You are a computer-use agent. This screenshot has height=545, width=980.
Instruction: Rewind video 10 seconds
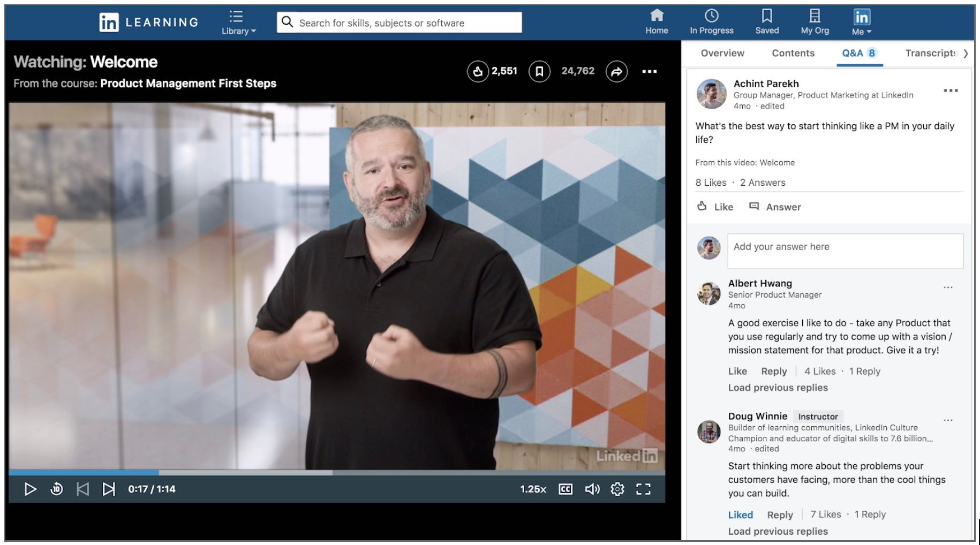tap(57, 489)
